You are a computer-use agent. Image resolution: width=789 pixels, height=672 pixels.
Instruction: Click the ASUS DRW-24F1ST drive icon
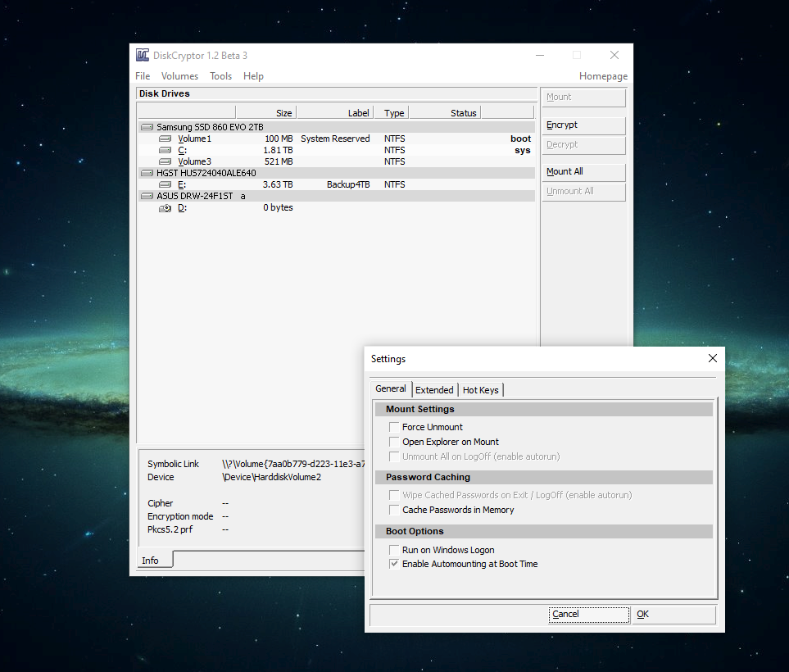coord(147,196)
